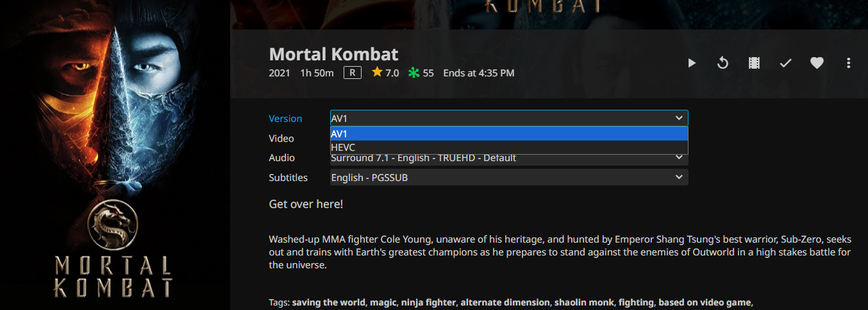
Task: Click the R parental rating badge
Action: (352, 73)
